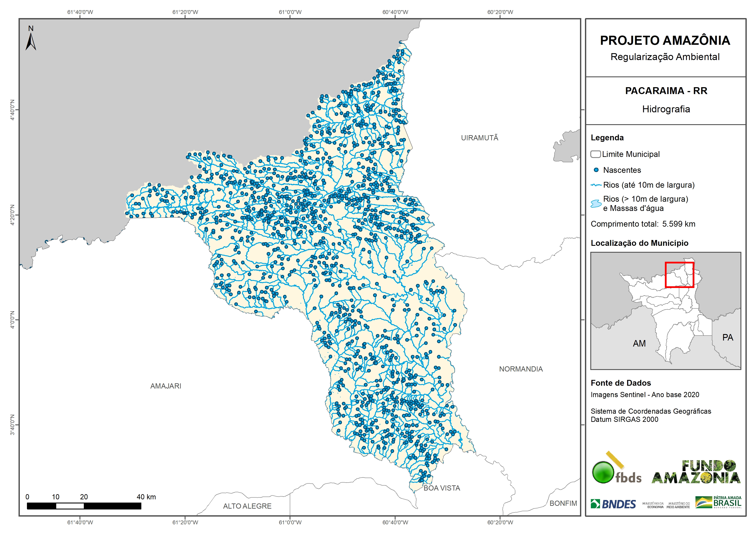Click the Ministério do Meio Ambiente logo
This screenshot has width=756, height=534.
(x=678, y=505)
